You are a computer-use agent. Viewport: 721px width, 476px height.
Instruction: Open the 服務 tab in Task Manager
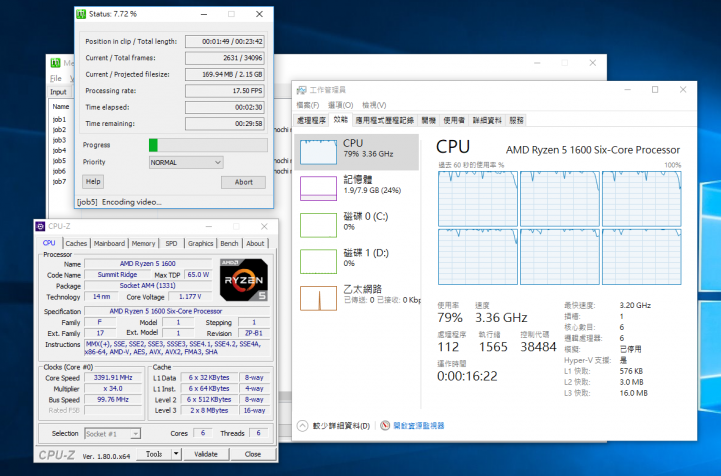(517, 120)
